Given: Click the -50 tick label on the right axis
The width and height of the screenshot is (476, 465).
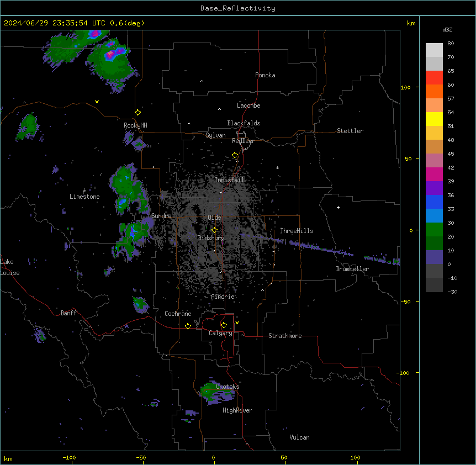Looking at the screenshot, I should (x=405, y=302).
